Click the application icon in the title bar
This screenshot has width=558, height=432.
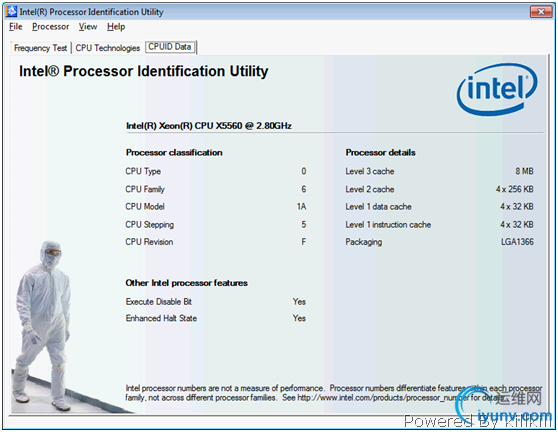point(11,11)
